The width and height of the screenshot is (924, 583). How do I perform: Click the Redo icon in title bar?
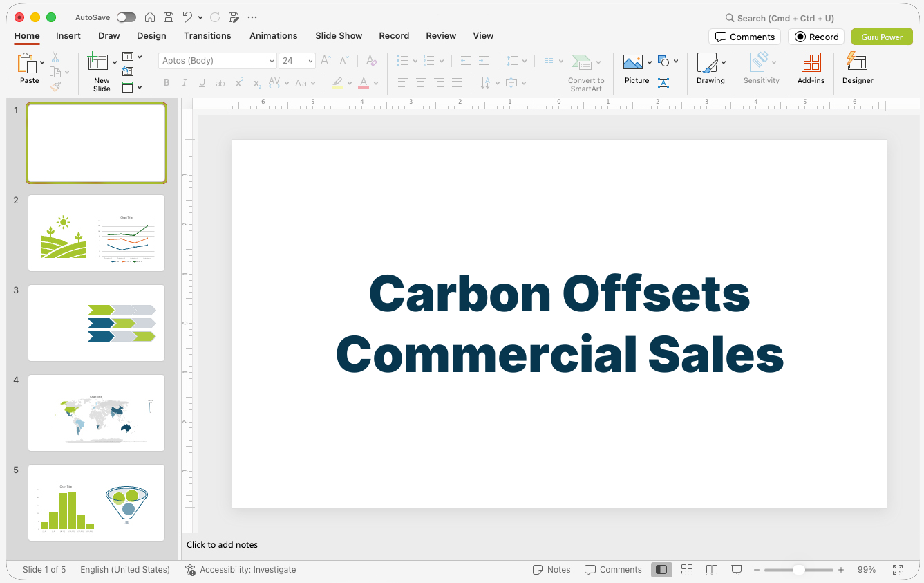click(x=215, y=17)
